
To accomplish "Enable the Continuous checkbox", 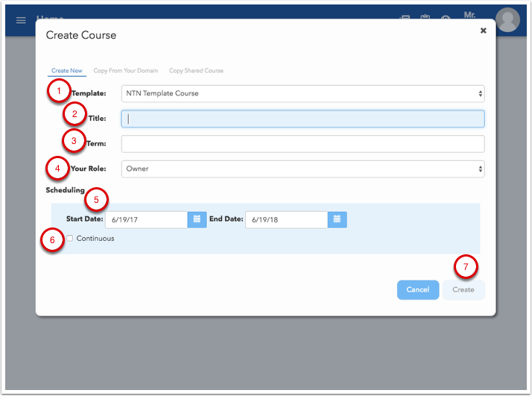I will click(x=69, y=238).
